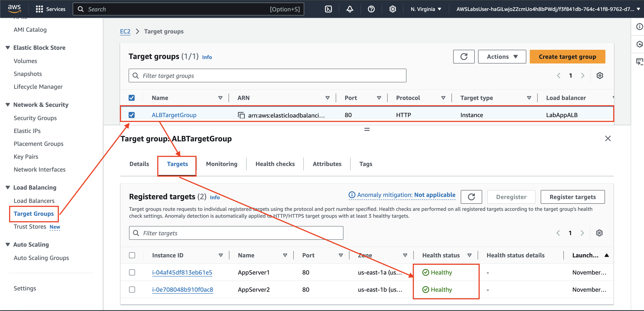
Task: Select the AppServer2 target checkbox
Action: [x=132, y=290]
